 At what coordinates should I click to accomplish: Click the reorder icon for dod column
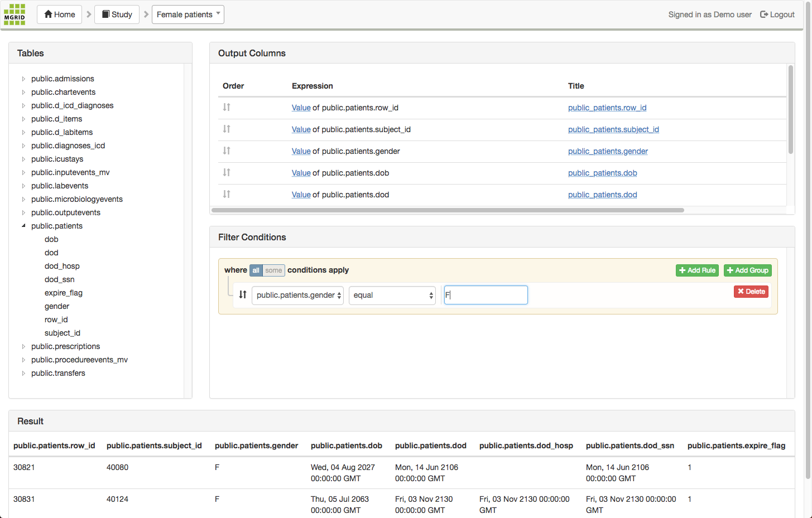pyautogui.click(x=227, y=194)
